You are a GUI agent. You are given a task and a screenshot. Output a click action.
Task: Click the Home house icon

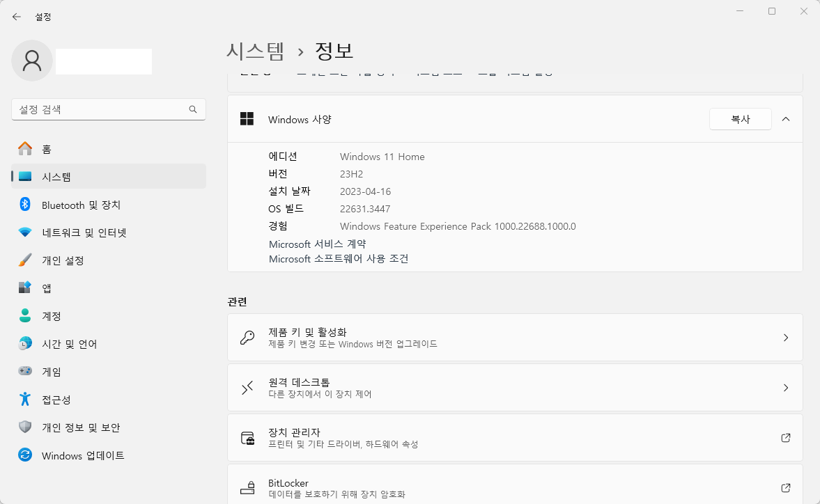pyautogui.click(x=25, y=149)
